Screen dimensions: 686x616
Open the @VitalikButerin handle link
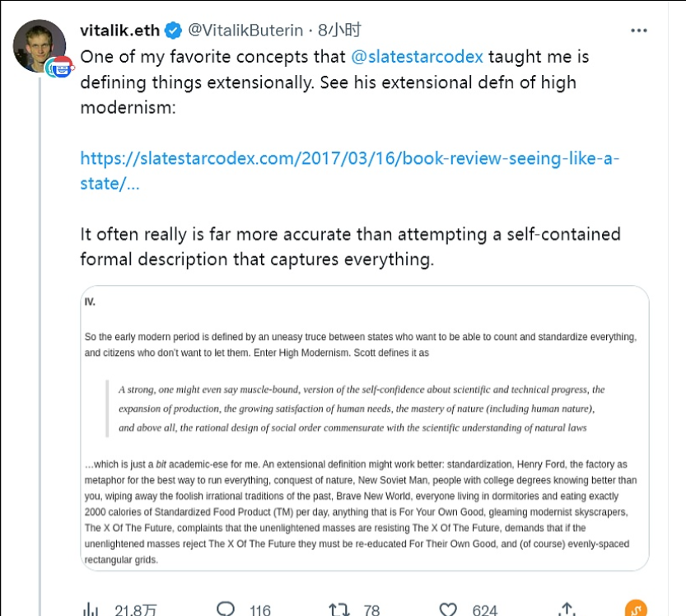coord(247,30)
